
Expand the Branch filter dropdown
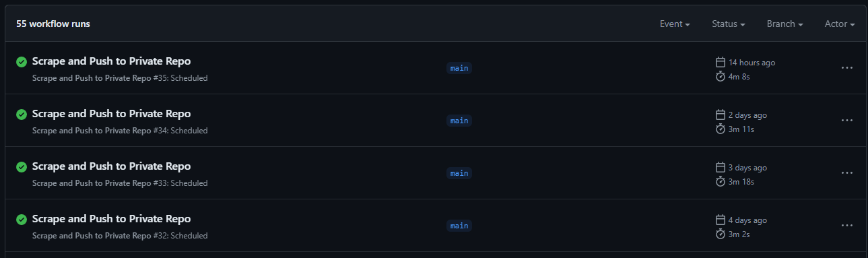tap(784, 24)
